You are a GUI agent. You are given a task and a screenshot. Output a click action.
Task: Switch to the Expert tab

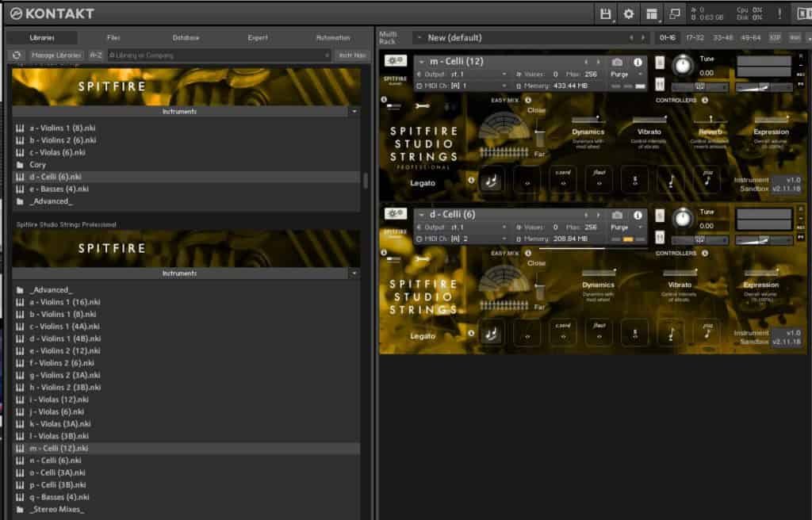pyautogui.click(x=258, y=38)
